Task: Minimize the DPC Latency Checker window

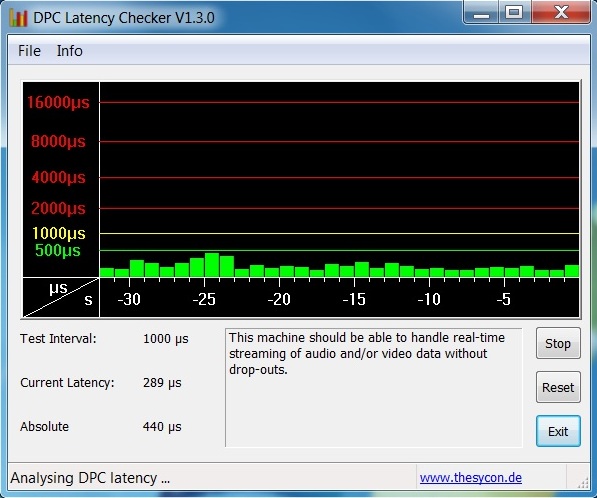Action: point(482,13)
